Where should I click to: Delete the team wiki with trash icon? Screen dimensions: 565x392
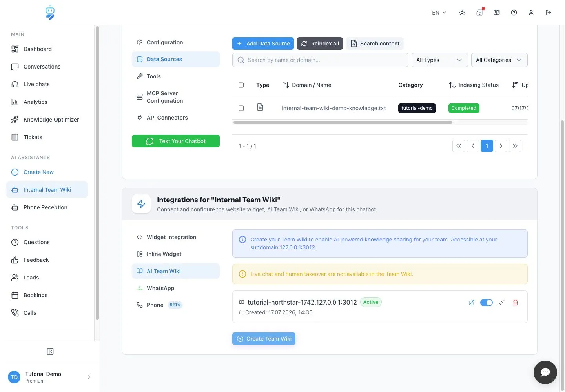[516, 303]
